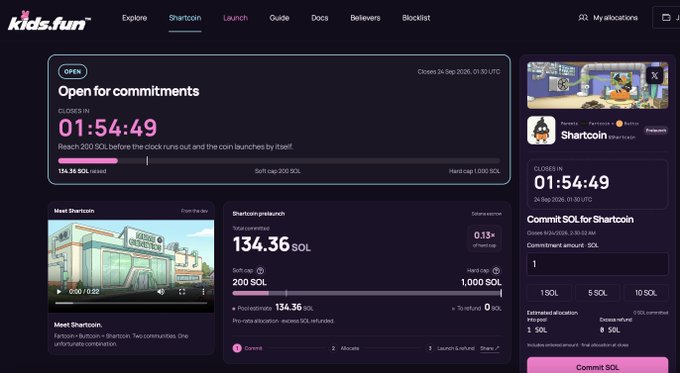Click the Prelaunch badge beside Shartcoin
This screenshot has height=373, width=680.
click(x=656, y=131)
